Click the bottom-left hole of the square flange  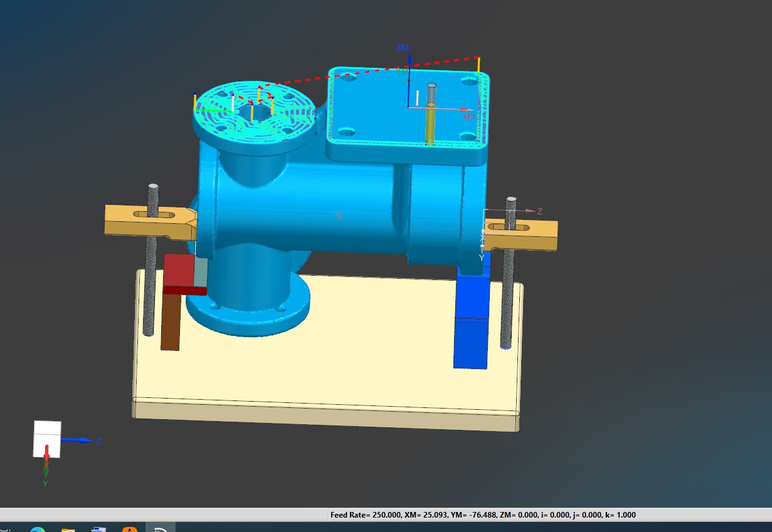click(x=346, y=132)
